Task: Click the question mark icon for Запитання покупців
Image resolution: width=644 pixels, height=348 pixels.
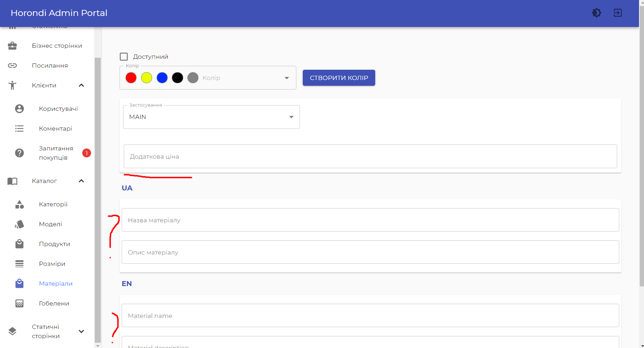Action: 19,153
